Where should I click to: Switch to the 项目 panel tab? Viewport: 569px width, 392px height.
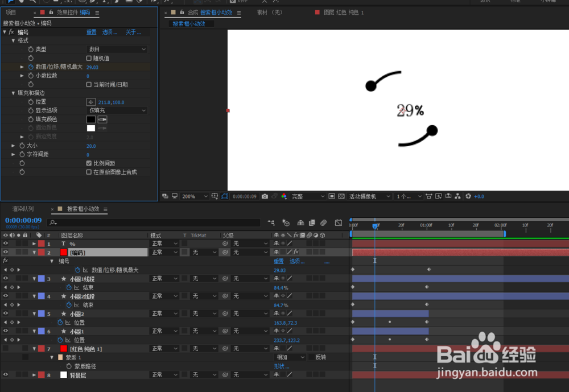coord(11,13)
